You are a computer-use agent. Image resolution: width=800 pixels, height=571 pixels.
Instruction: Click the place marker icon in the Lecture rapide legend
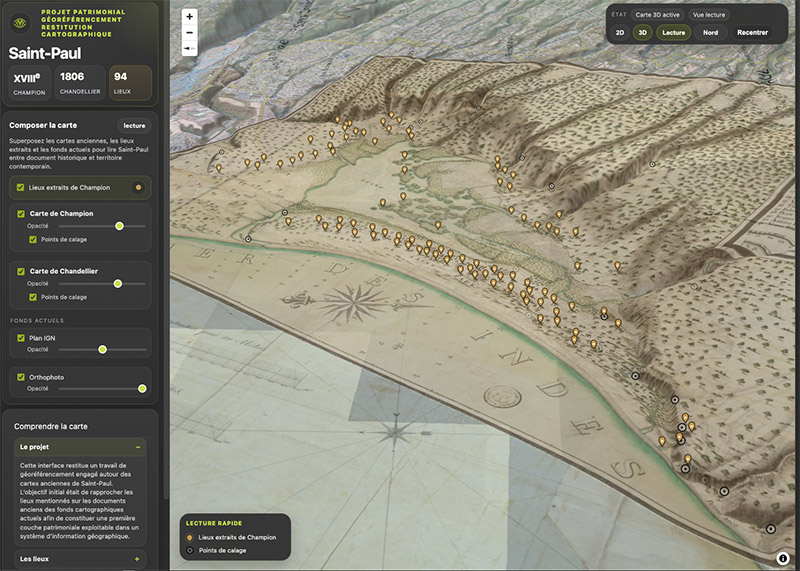click(x=190, y=537)
